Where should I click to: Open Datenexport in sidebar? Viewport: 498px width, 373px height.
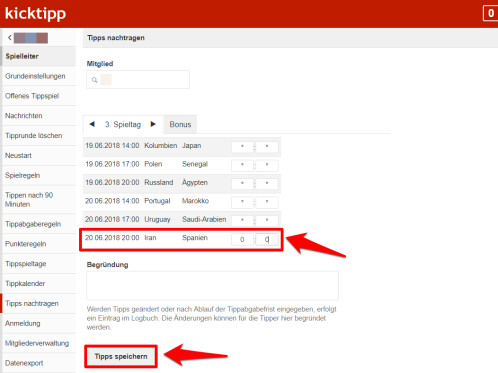click(x=38, y=363)
